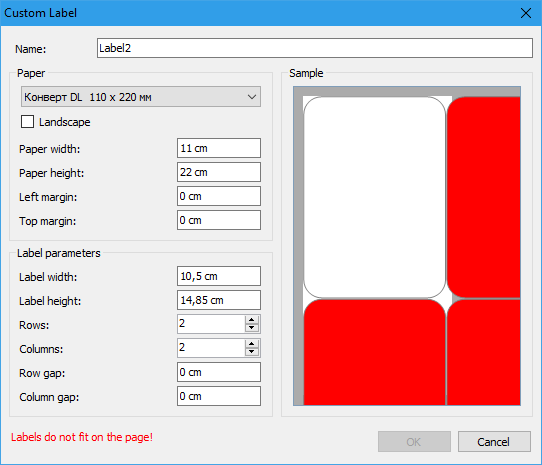Focus the Name field containing Label2
The image size is (542, 465).
(x=315, y=48)
